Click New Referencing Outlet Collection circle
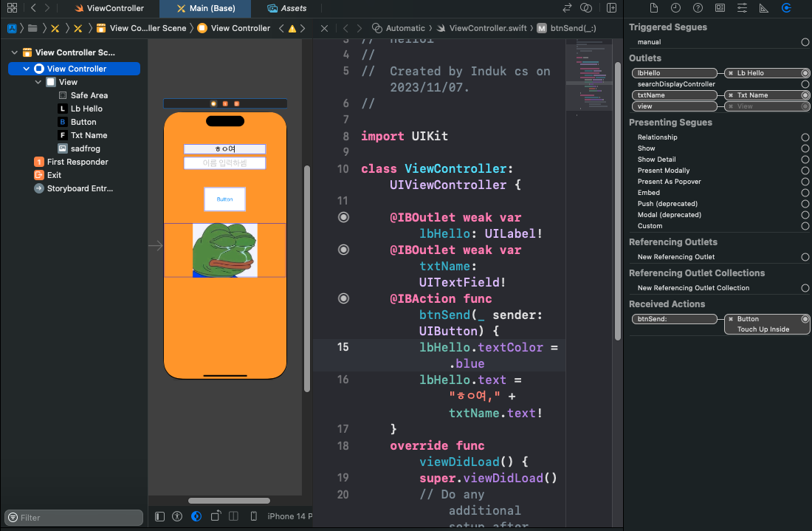 tap(805, 288)
